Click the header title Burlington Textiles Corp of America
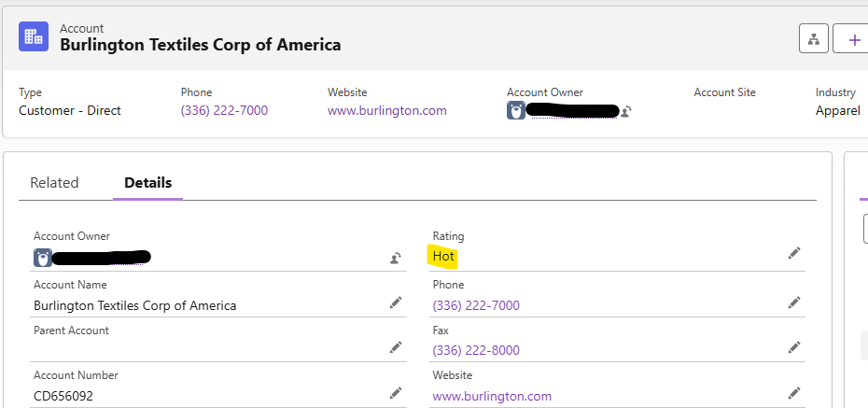This screenshot has width=868, height=408. pyautogui.click(x=201, y=44)
